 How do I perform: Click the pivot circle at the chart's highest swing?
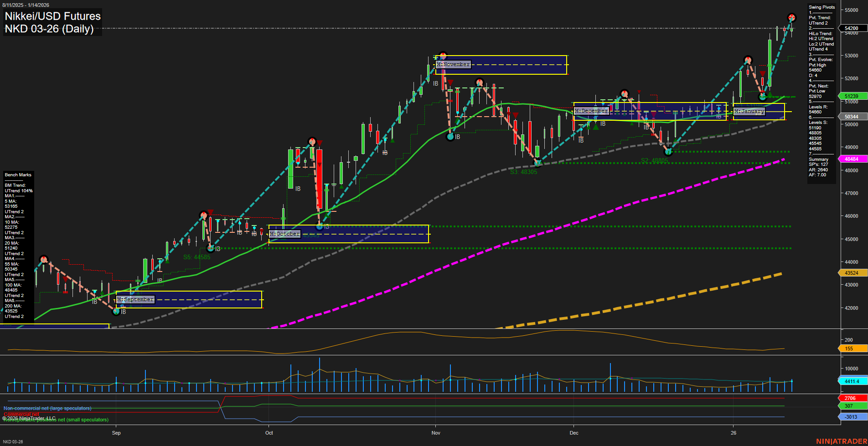click(x=792, y=17)
